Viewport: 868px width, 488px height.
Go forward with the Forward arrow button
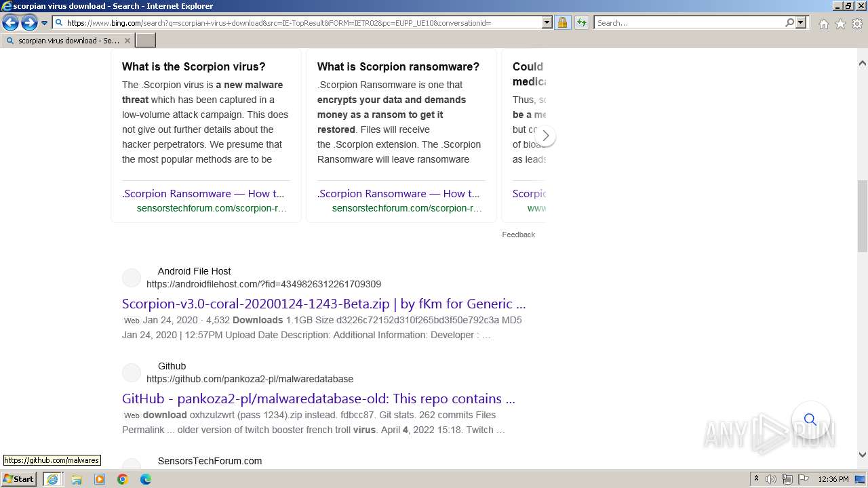[29, 23]
